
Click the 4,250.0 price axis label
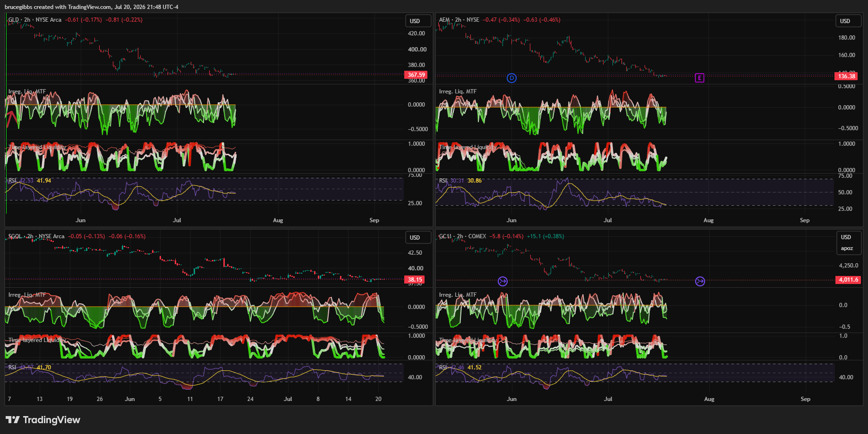coord(850,266)
